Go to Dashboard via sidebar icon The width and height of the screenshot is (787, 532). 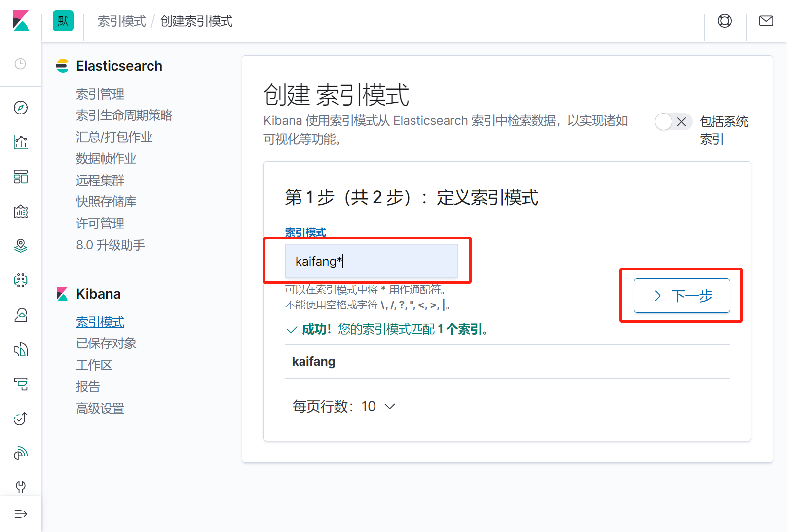(21, 177)
